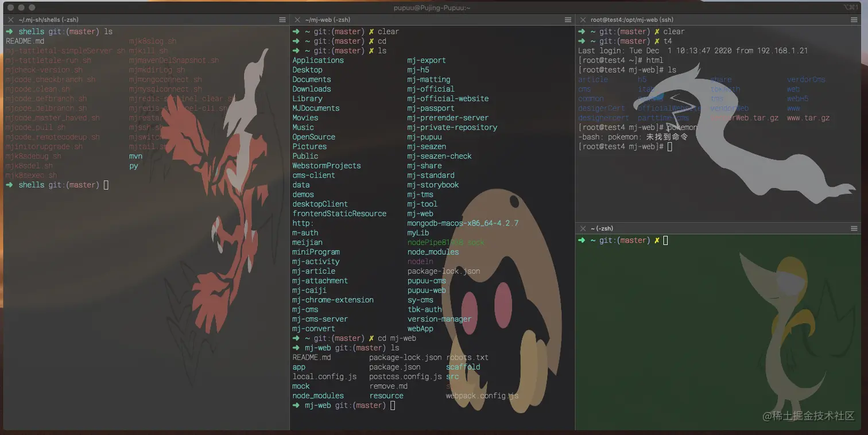The height and width of the screenshot is (435, 868).
Task: Select the '~/.mj-sh/shells (-zsh)' pane title
Action: coord(48,20)
